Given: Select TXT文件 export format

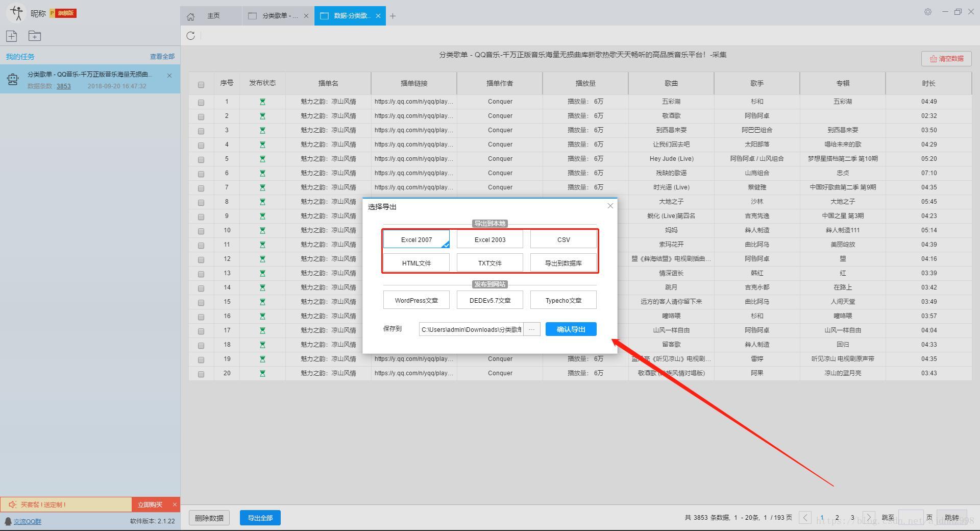Looking at the screenshot, I should pyautogui.click(x=490, y=263).
